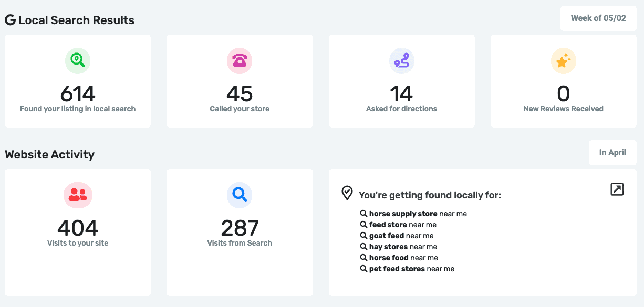Click the pink telephone calls icon
The width and height of the screenshot is (644, 307).
(x=240, y=61)
